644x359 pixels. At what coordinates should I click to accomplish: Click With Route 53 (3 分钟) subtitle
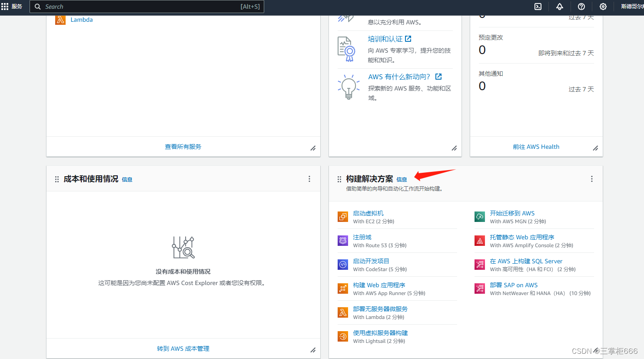(379, 245)
